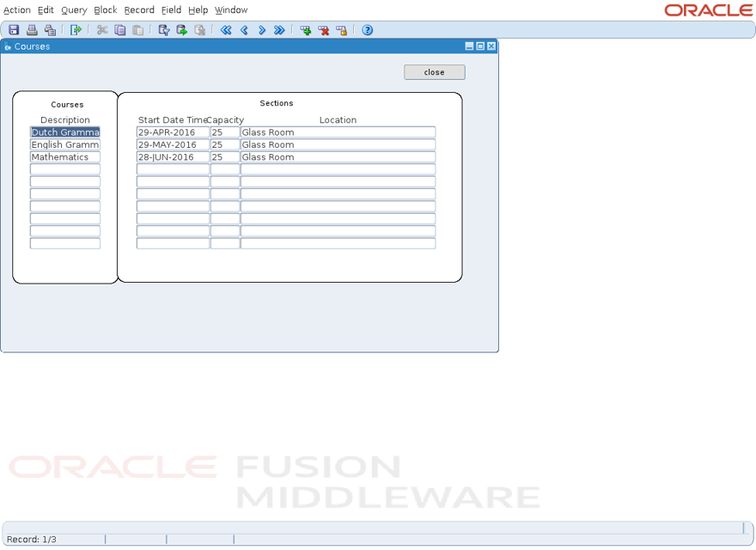Click the close button in Courses form
This screenshot has width=756, height=550.
pyautogui.click(x=435, y=72)
